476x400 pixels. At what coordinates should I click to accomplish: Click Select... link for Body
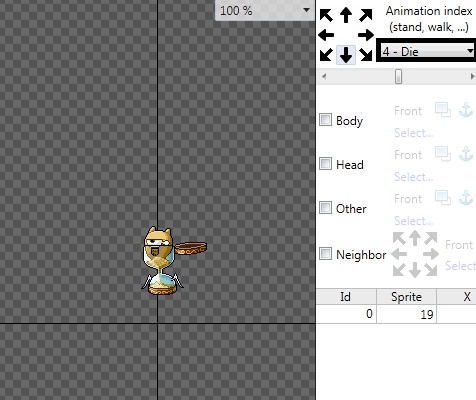(414, 133)
